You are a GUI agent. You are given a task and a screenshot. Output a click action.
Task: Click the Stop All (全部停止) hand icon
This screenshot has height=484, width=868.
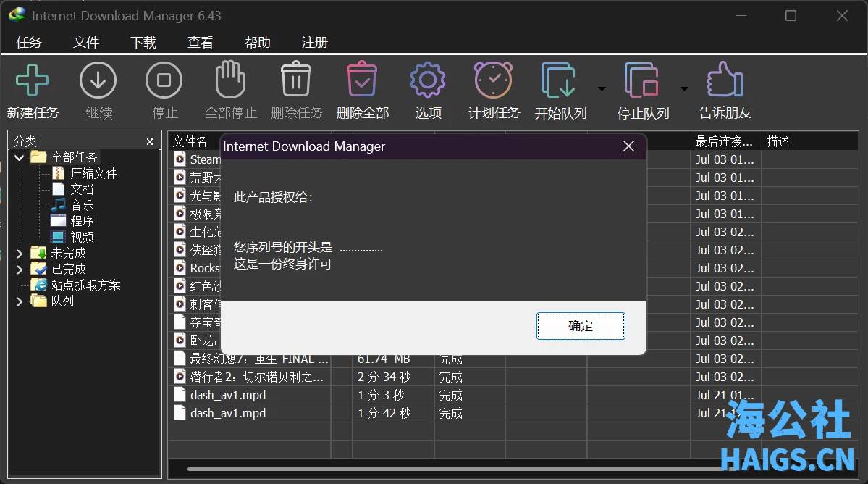(x=229, y=79)
